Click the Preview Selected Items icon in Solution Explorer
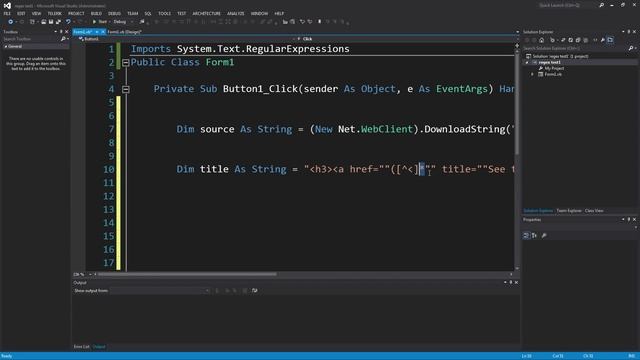This screenshot has width=640, height=360. (610, 40)
